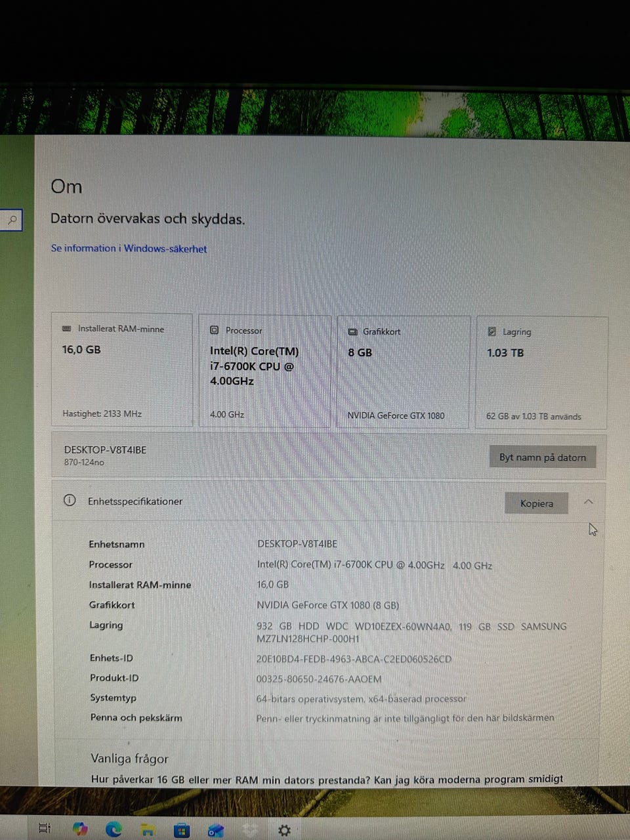This screenshot has width=630, height=840.
Task: Click 'NVIDIA GeForce GTX 1080' on the Grafikkort card
Action: [396, 415]
